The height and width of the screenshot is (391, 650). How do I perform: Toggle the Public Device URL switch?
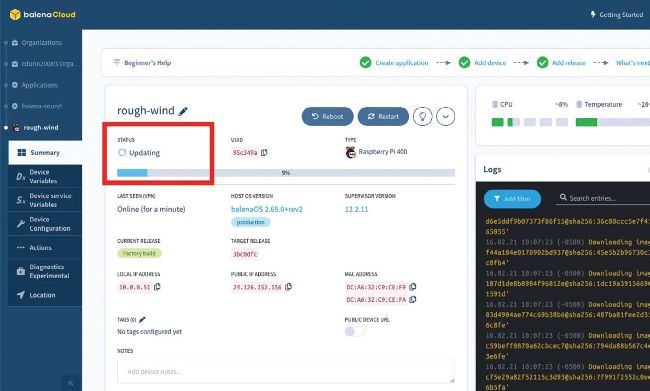354,331
